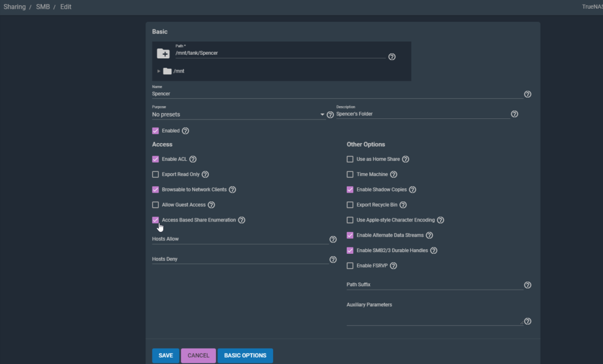Uncheck Enable Alternate Data Streams
The image size is (603, 364).
pyautogui.click(x=350, y=235)
